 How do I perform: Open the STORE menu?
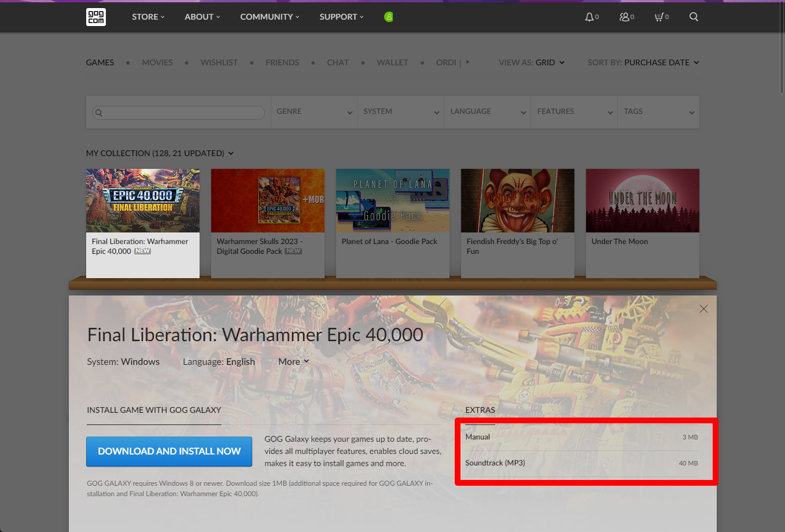tap(148, 17)
